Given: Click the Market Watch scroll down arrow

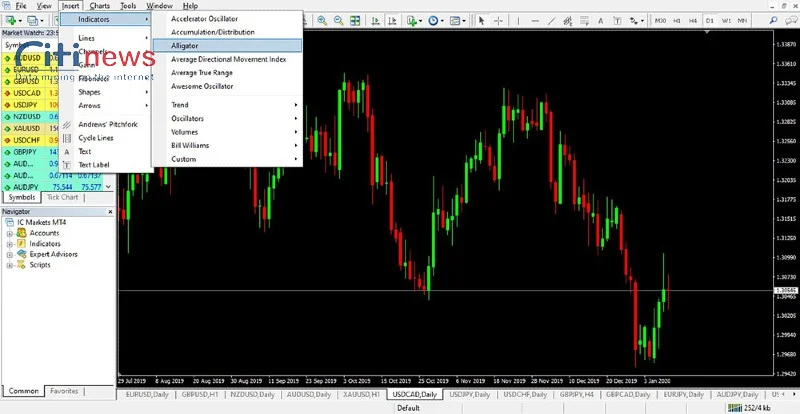Looking at the screenshot, I should click(x=108, y=187).
